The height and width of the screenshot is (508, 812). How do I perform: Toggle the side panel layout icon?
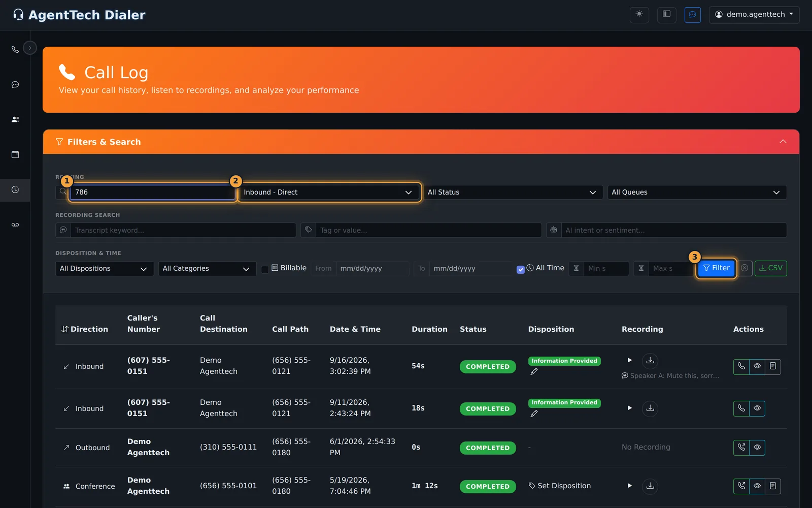(x=667, y=14)
